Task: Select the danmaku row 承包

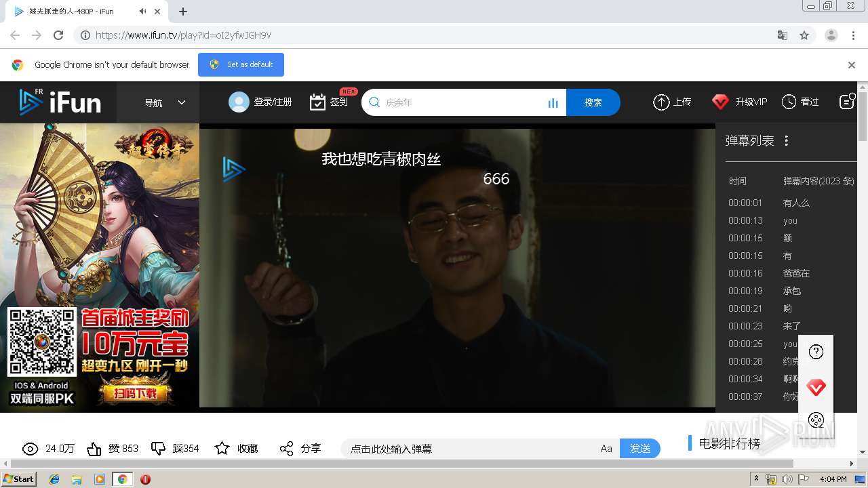Action: tap(791, 291)
